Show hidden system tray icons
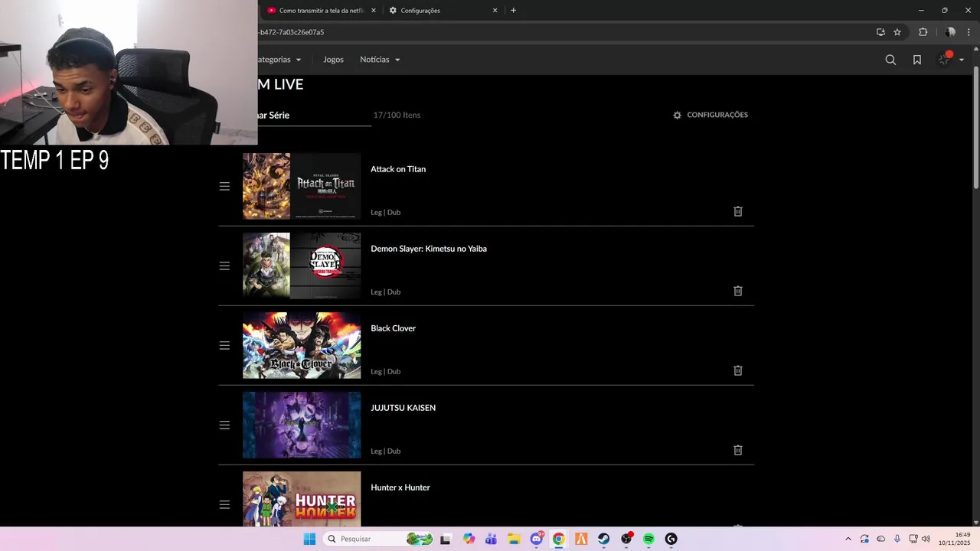Image resolution: width=980 pixels, height=551 pixels. tap(848, 539)
